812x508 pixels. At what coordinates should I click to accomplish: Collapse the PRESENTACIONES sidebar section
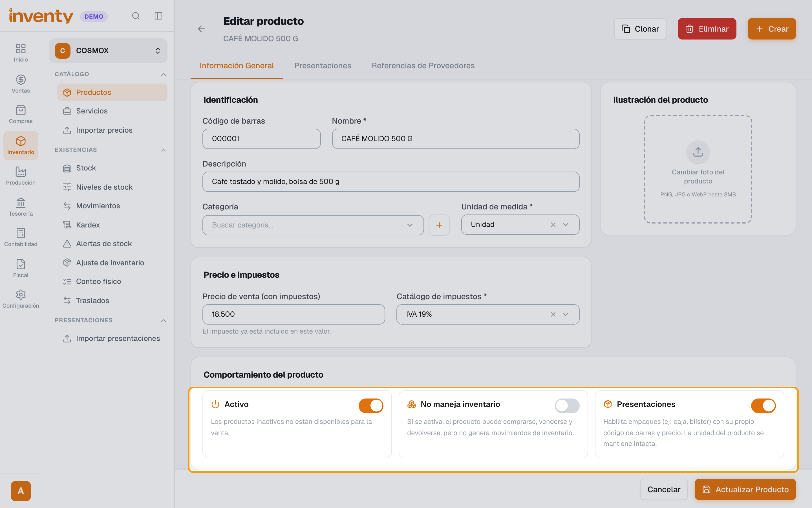coord(164,321)
